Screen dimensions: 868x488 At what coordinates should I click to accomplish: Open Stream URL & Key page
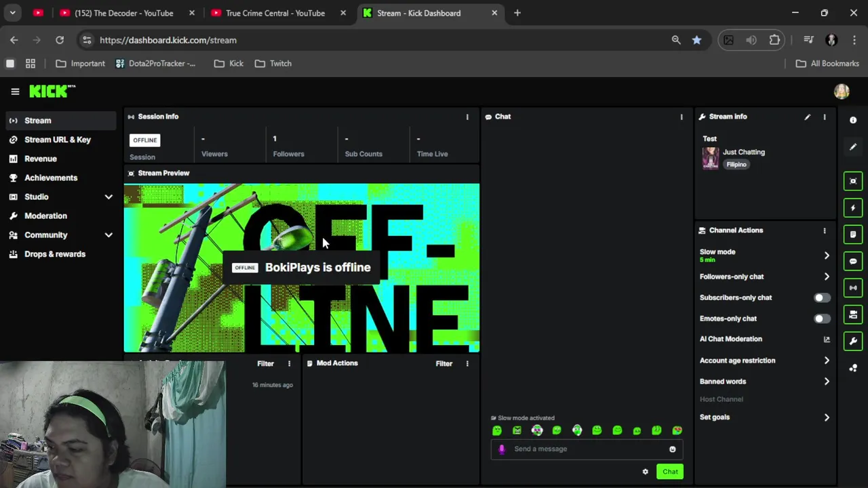point(61,140)
